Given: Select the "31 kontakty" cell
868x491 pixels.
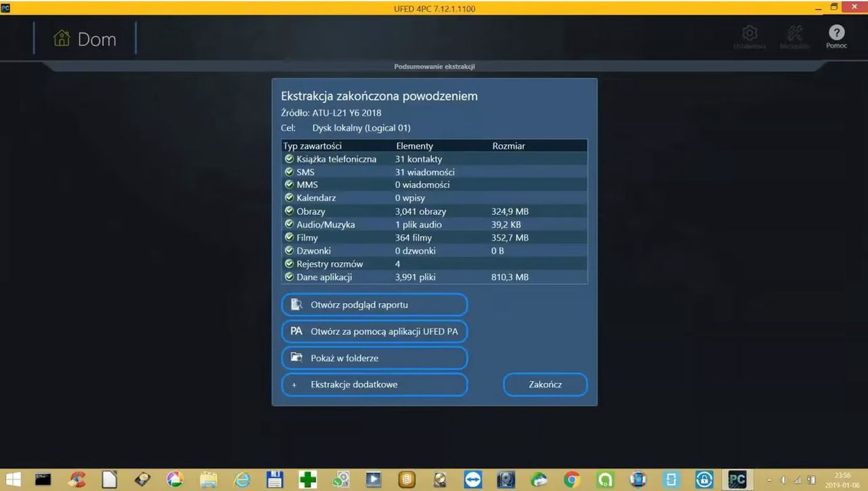Looking at the screenshot, I should pos(418,159).
